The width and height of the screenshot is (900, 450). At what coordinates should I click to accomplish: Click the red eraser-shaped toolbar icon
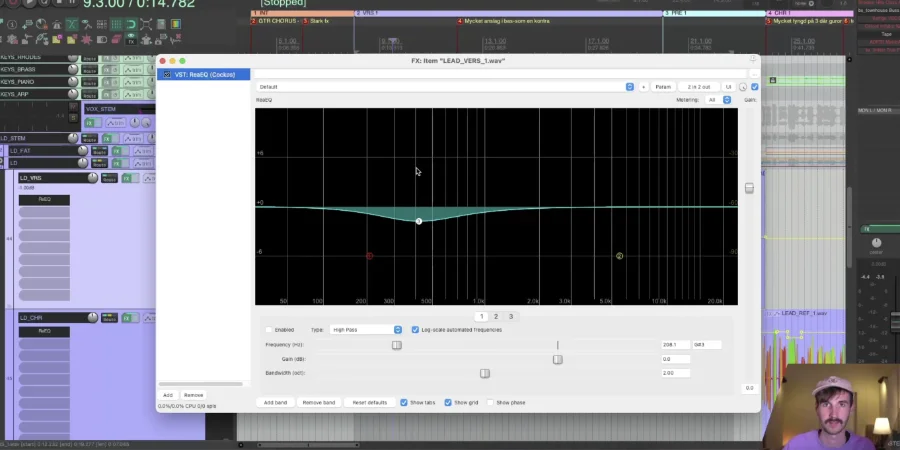117,40
